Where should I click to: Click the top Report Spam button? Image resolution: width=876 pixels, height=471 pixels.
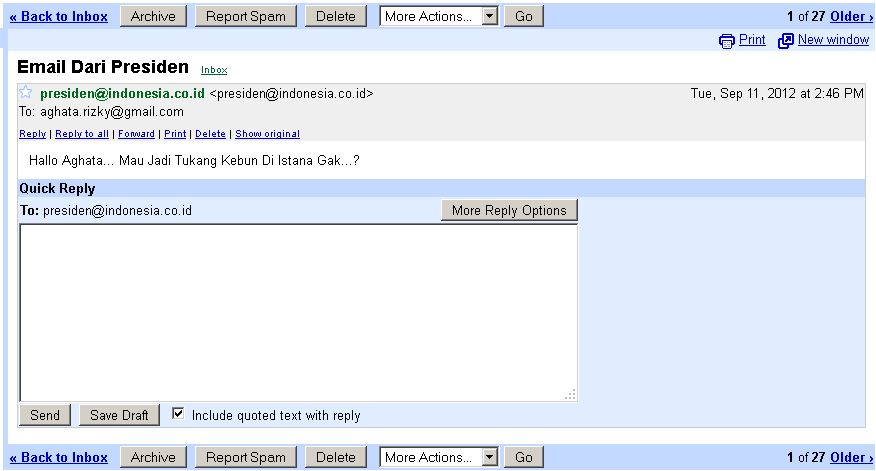pyautogui.click(x=245, y=16)
